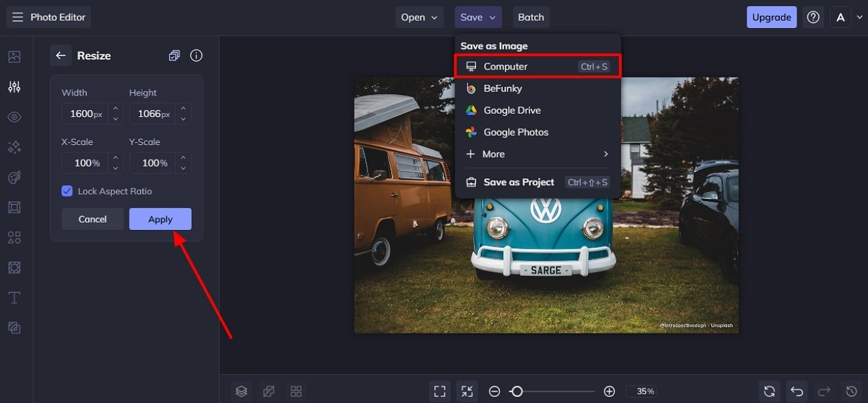The image size is (868, 403).
Task: Open the Image Manager sidebar icon
Action: pyautogui.click(x=14, y=57)
